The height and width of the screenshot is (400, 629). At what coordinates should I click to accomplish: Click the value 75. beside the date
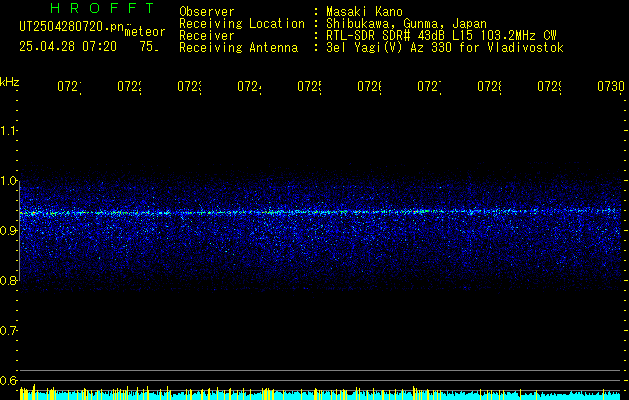149,47
